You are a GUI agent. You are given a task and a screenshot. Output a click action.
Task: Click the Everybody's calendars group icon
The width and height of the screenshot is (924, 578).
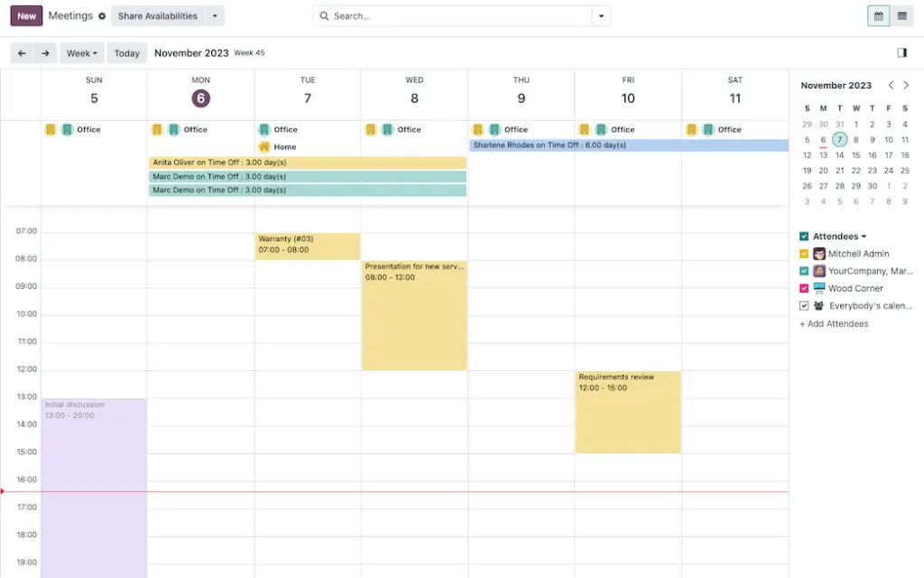tap(818, 305)
